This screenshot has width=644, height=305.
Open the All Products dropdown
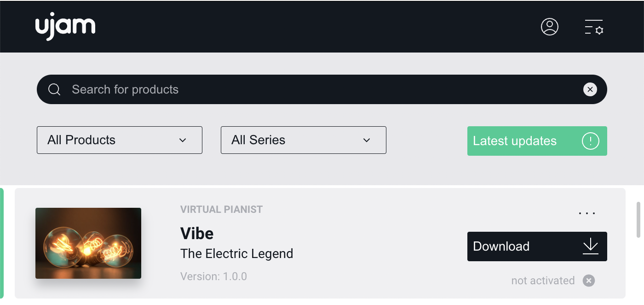point(119,140)
